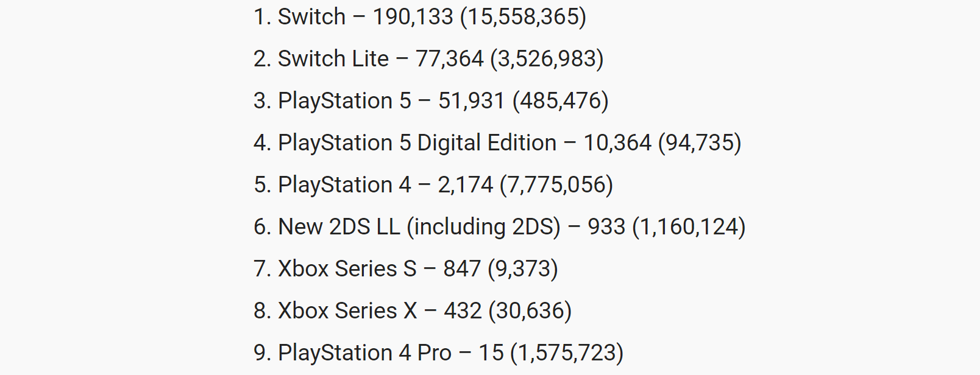Select the Switch Lite list item name
The image size is (980, 375).
333,58
